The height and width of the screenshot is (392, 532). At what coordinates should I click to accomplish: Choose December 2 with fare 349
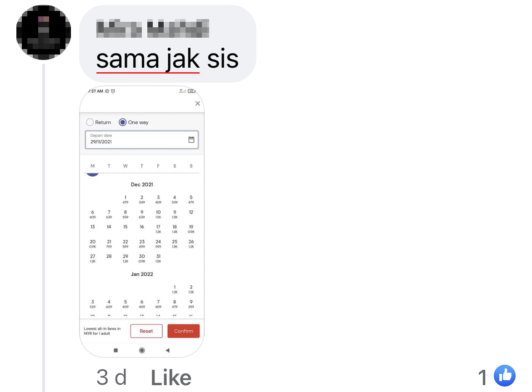coord(142,199)
